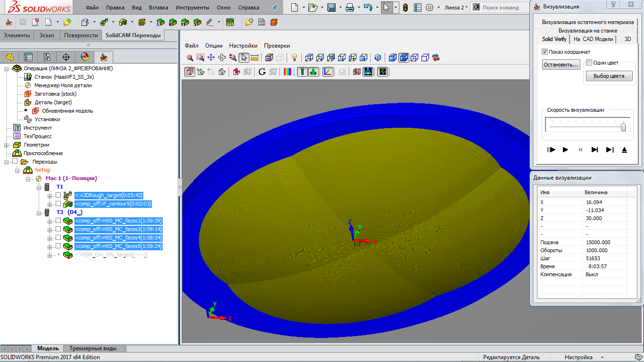The image size is (644, 362).
Task: Click the red-blue swap arrows icon
Action: (436, 58)
